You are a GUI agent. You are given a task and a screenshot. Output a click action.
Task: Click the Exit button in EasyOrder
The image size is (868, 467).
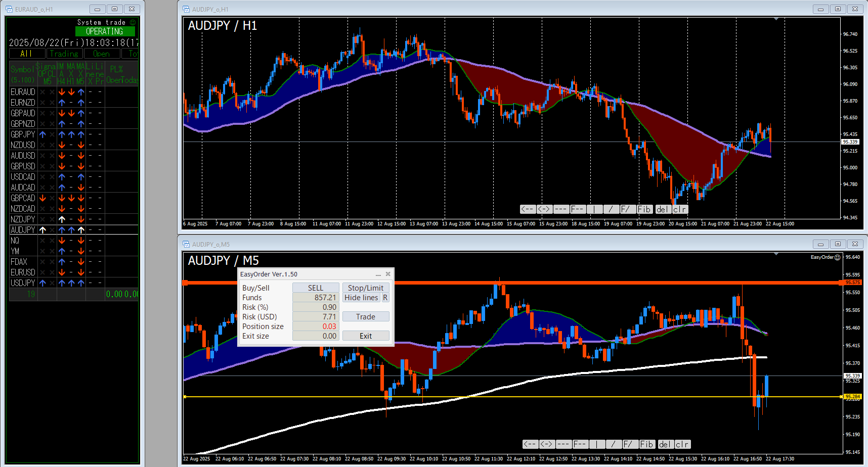(366, 336)
